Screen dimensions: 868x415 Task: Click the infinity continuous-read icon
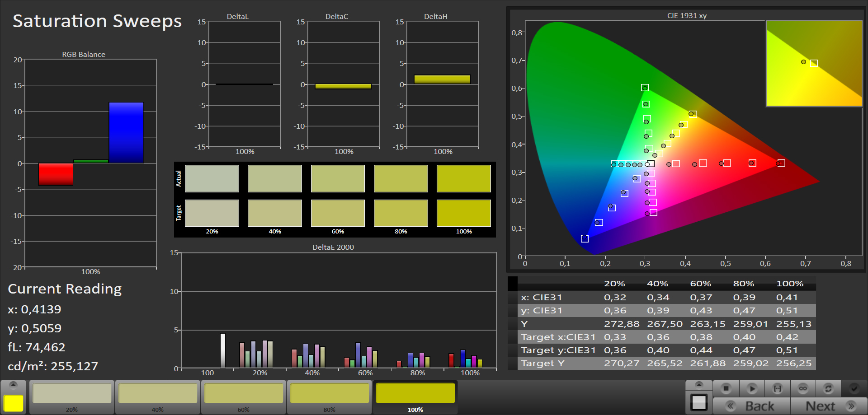tap(803, 388)
